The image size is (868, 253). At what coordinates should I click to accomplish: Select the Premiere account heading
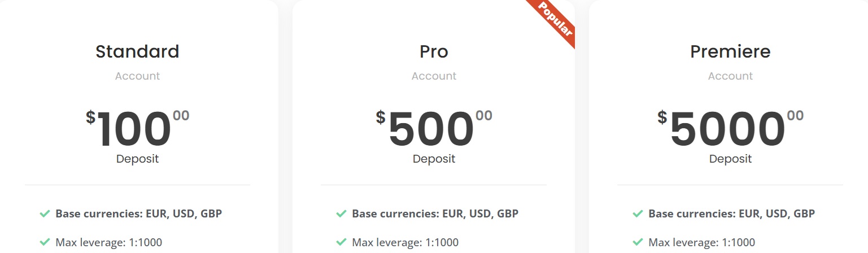[x=730, y=51]
